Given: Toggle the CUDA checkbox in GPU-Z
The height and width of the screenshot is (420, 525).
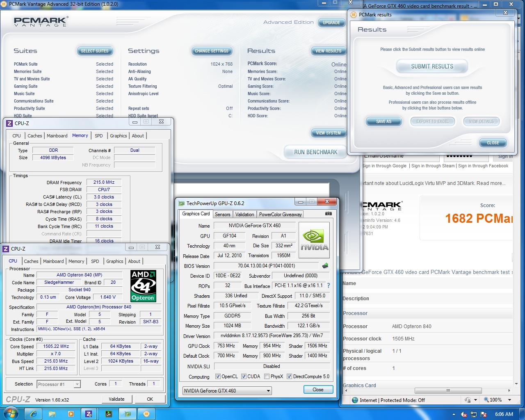Looking at the screenshot, I should coord(244,377).
